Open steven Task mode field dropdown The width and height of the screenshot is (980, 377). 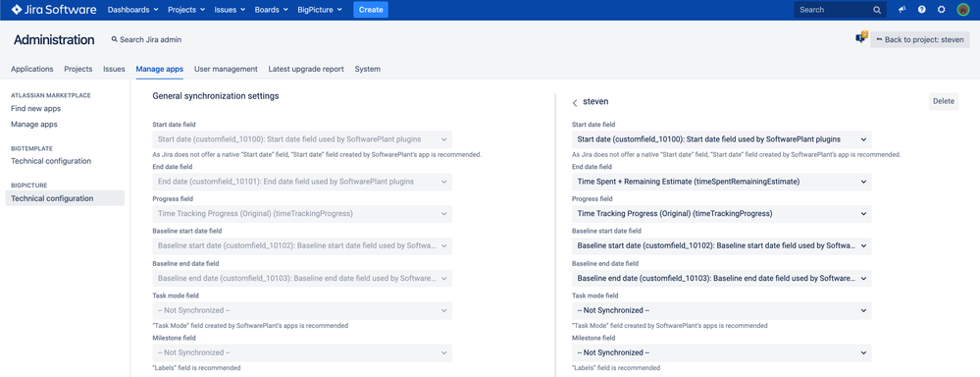point(721,310)
